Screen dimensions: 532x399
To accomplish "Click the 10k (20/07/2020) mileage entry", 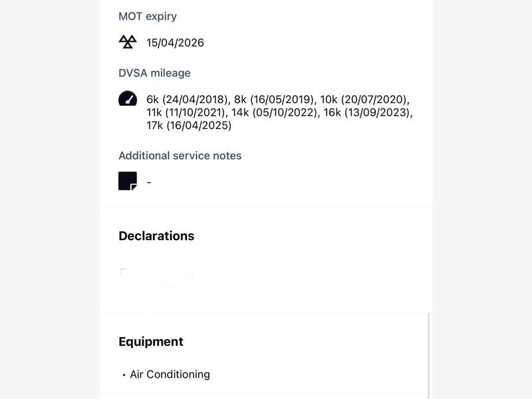I will coord(364,99).
